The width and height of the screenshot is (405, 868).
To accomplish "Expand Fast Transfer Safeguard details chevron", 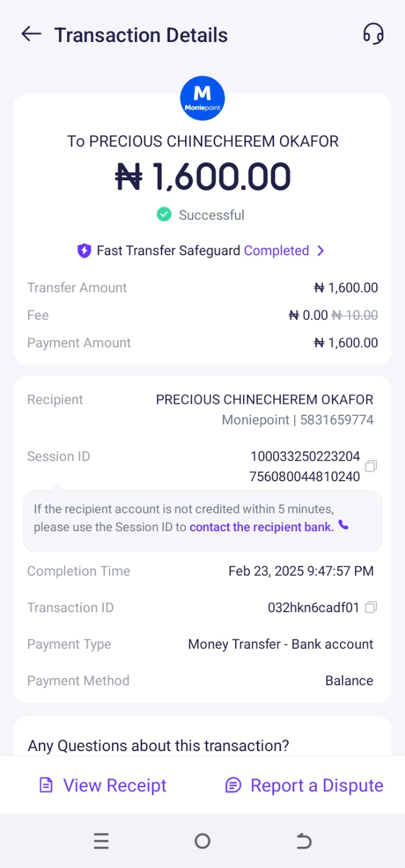I will (321, 251).
